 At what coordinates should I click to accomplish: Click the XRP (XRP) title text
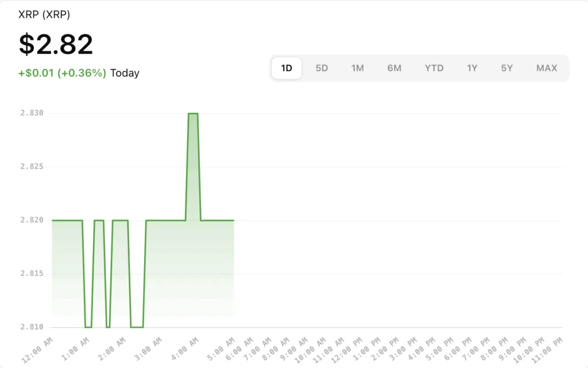pos(44,14)
